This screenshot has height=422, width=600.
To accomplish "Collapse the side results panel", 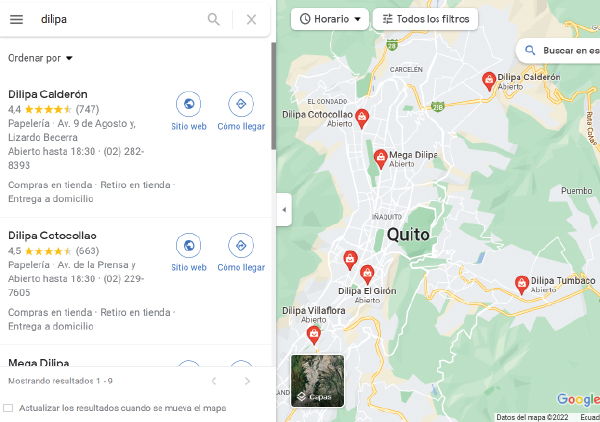I will pos(284,210).
